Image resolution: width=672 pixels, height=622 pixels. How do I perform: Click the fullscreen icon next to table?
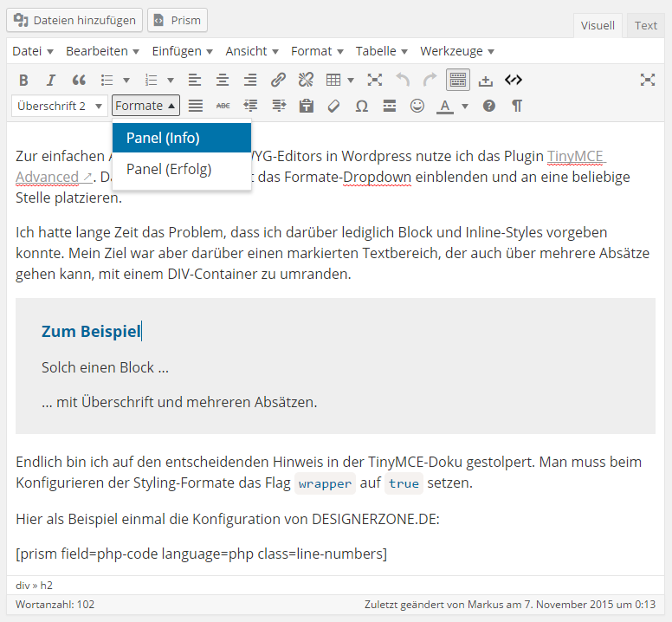375,81
